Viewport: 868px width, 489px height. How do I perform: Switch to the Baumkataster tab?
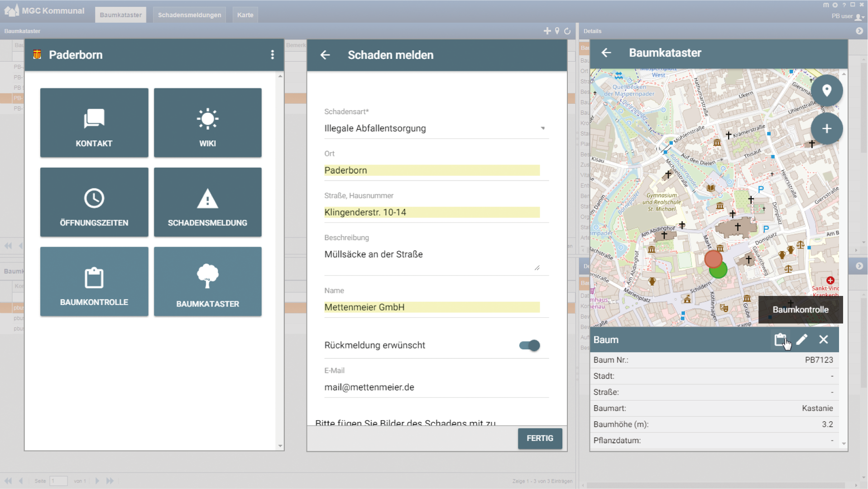(x=120, y=15)
